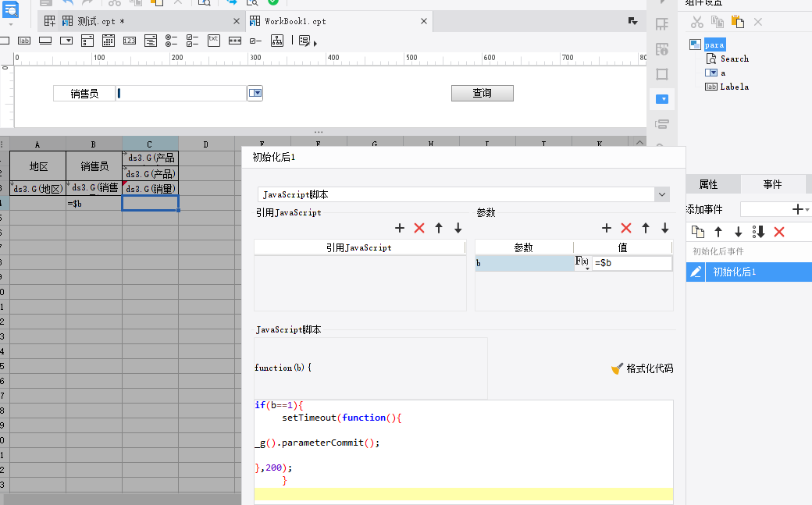Viewport: 812px width, 505px height.
Task: Select the Combo box widget tool
Action: pyautogui.click(x=66, y=41)
